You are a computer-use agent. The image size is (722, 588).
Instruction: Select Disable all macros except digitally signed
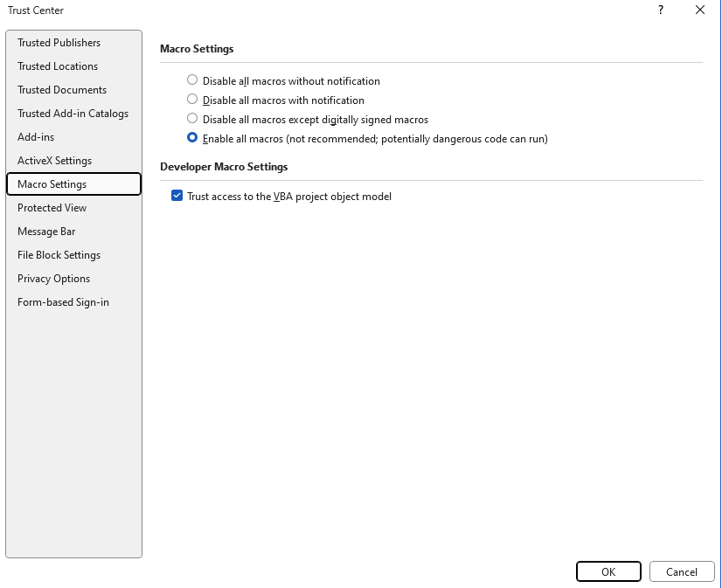(x=192, y=119)
